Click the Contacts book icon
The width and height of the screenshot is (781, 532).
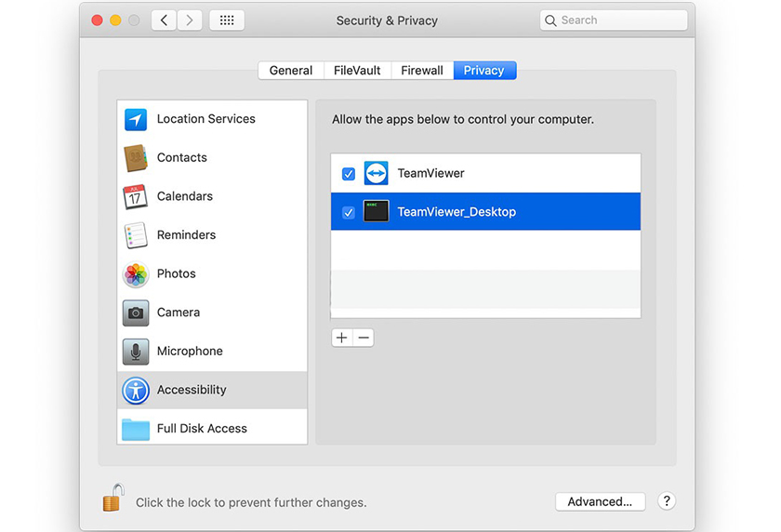tap(136, 158)
